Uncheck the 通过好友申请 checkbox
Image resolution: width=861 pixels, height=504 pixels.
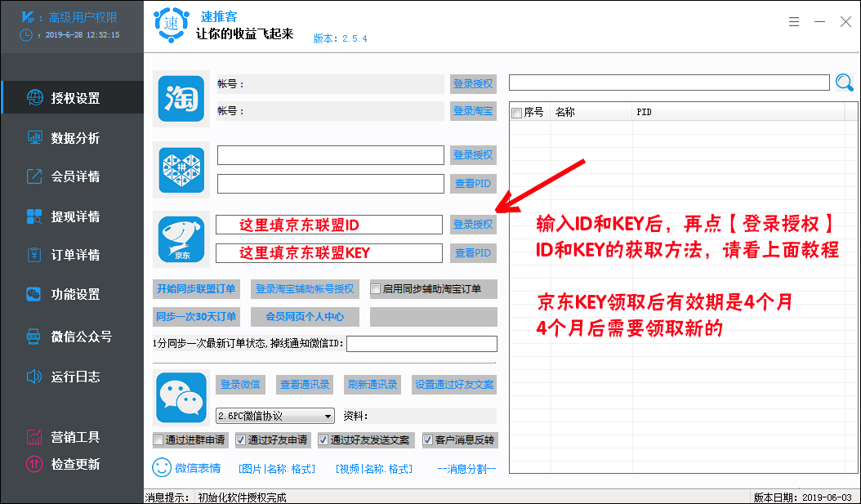coord(240,439)
